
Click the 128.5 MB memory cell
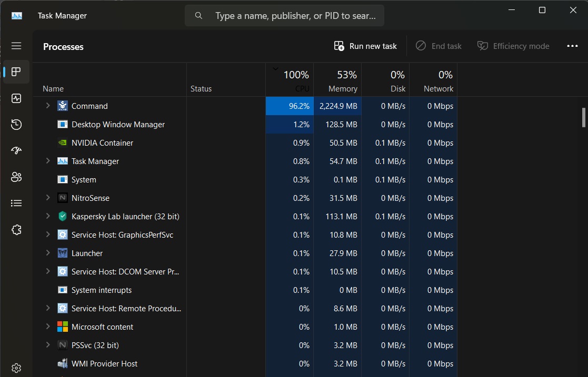tap(337, 125)
